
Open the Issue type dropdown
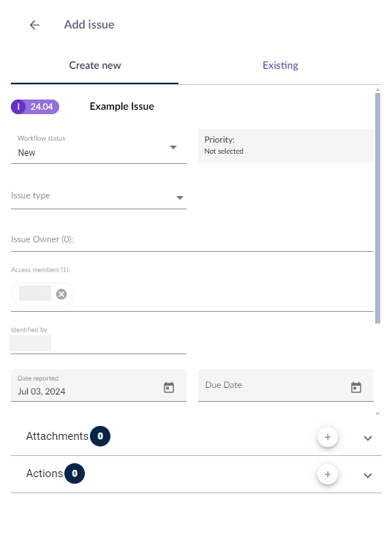tap(99, 196)
